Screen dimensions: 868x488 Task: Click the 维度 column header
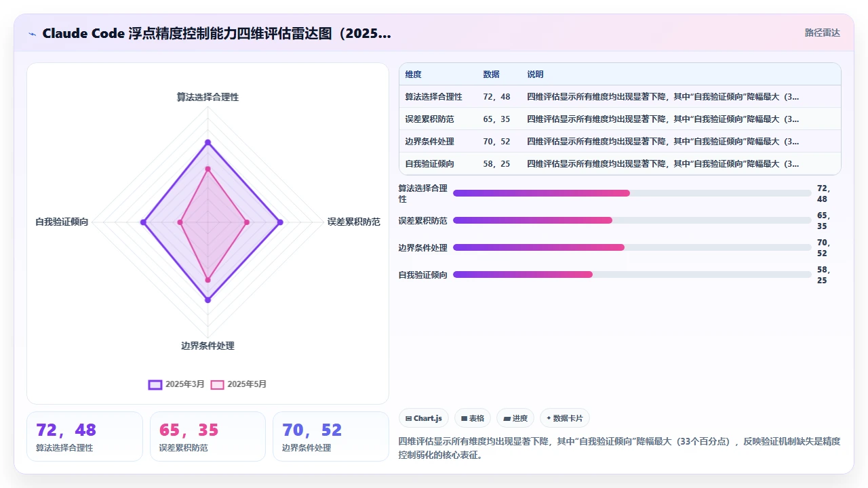point(413,75)
